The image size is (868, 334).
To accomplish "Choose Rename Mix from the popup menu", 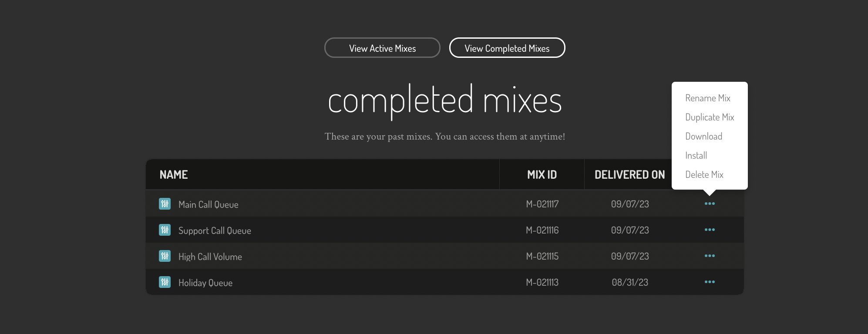I will pyautogui.click(x=708, y=98).
